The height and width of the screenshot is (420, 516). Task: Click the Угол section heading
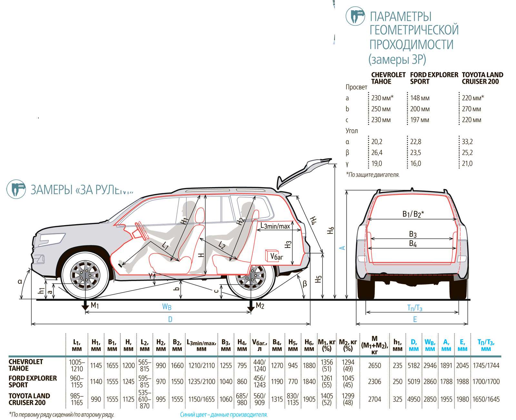[x=352, y=131]
